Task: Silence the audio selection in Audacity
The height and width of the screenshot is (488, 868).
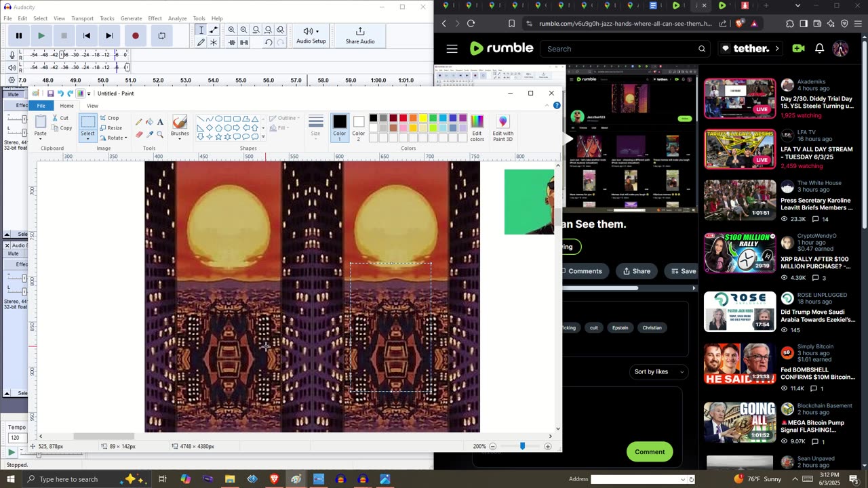Action: (x=244, y=43)
